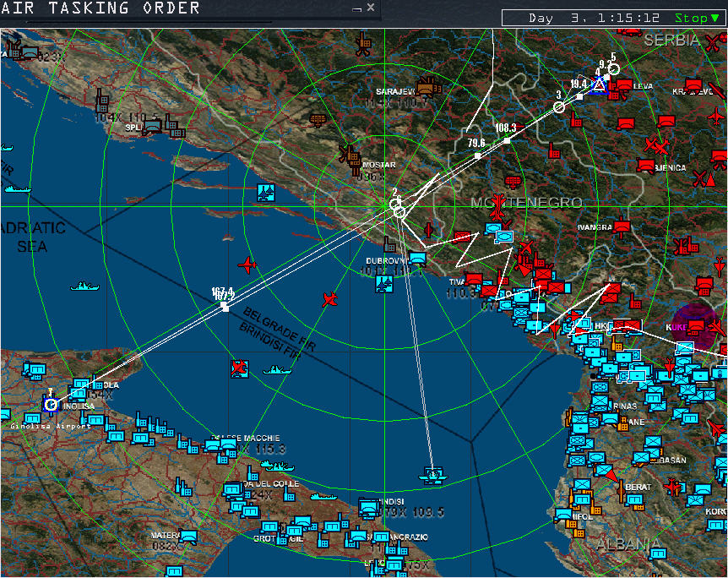Select the 108.3 route steerpoint square
Screen dimensions: 728x578
pos(506,139)
